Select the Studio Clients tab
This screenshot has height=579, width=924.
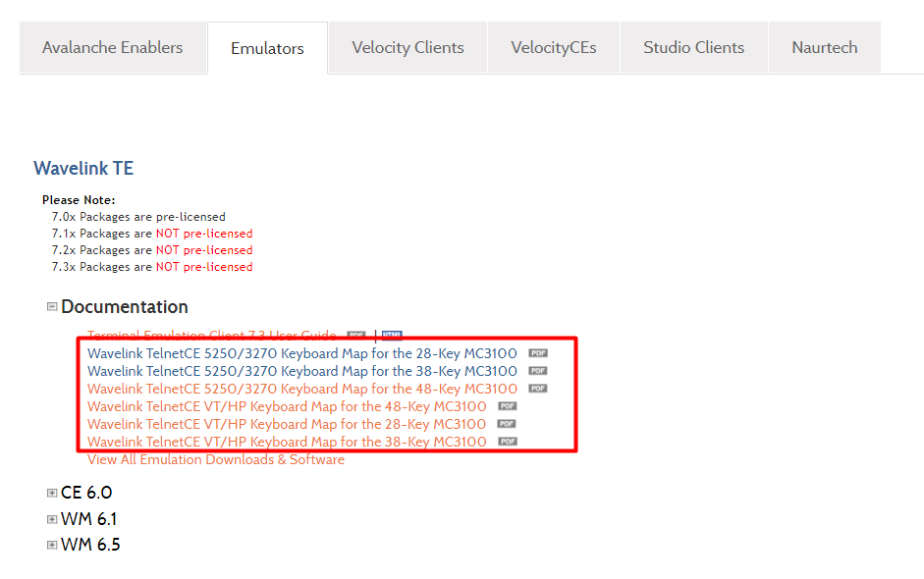coord(693,47)
